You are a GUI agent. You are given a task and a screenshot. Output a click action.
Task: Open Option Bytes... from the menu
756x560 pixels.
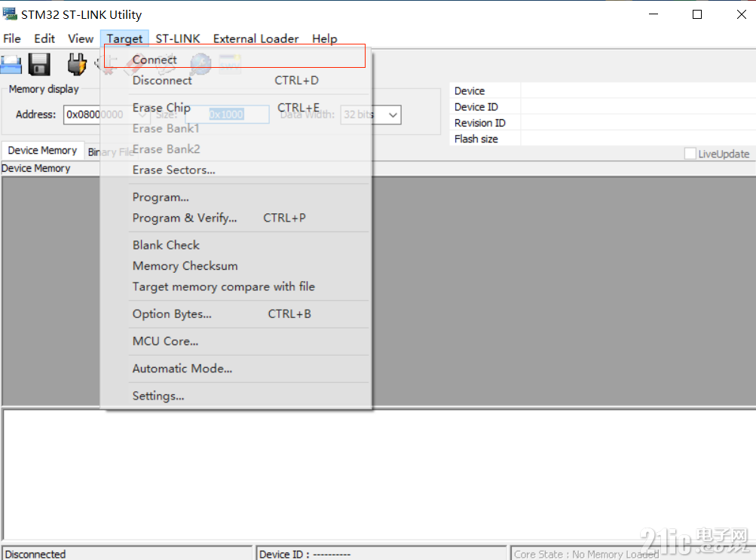[236, 314]
